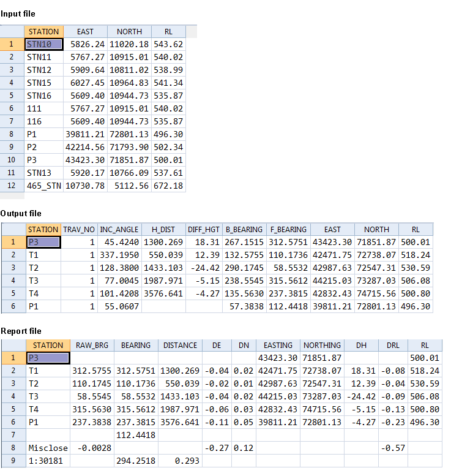Click DRL value -0.23 in Report file
This screenshot has height=476, width=451.
[x=393, y=422]
